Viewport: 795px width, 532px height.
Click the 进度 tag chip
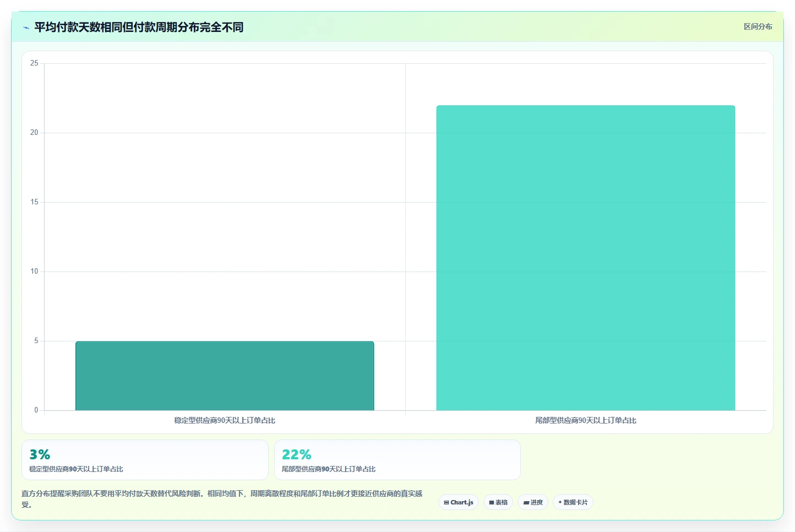click(x=533, y=502)
